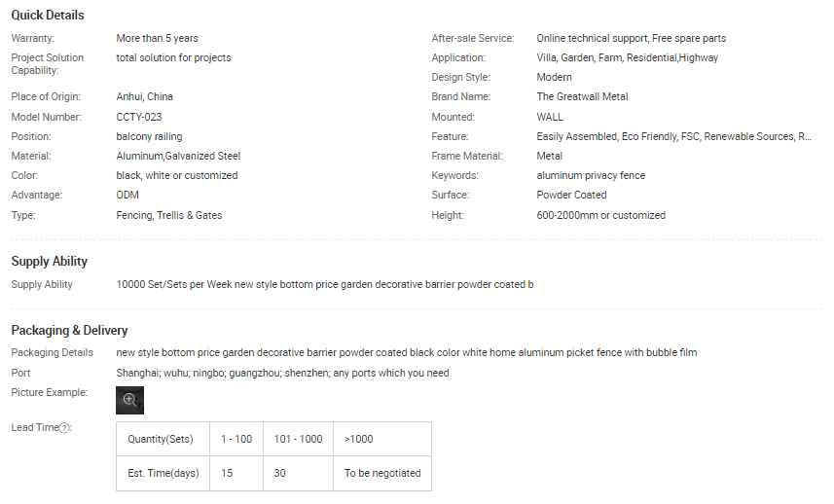The width and height of the screenshot is (834, 504).
Task: Click the Anhui, China origin value
Action: coord(144,97)
